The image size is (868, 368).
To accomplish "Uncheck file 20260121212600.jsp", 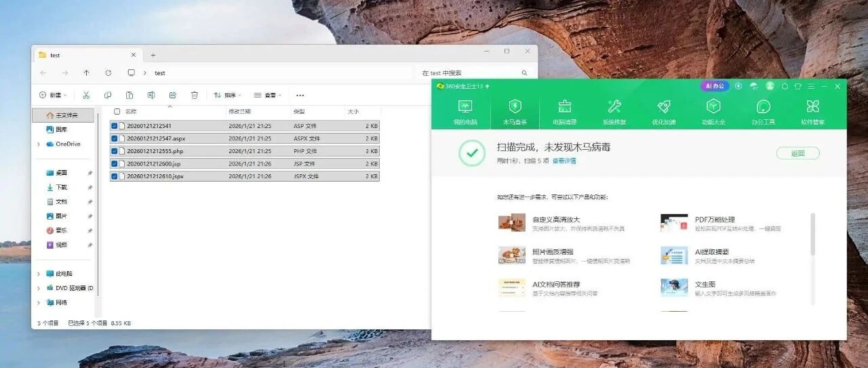I will click(114, 163).
